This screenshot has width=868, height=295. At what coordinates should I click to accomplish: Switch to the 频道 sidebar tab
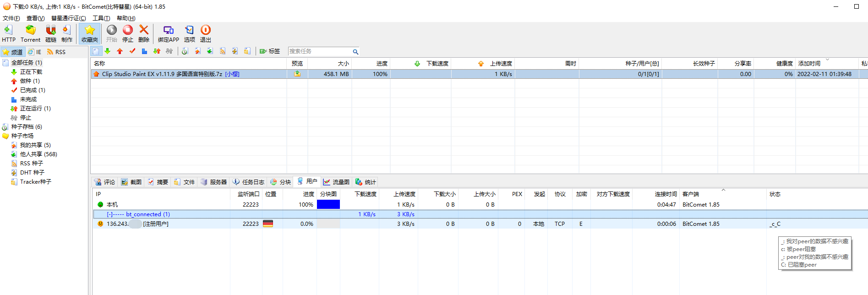click(x=13, y=52)
